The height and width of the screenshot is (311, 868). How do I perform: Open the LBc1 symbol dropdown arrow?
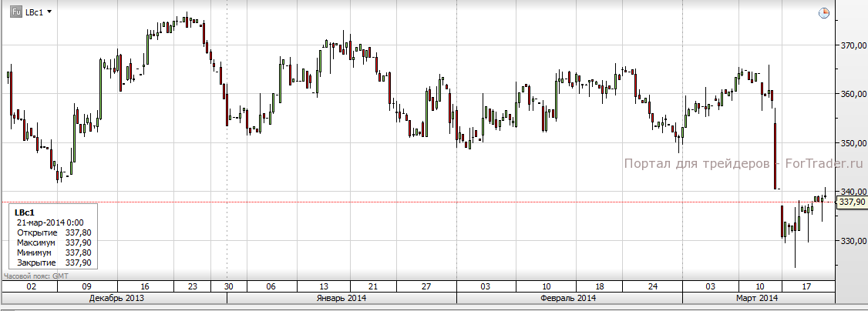(x=50, y=12)
